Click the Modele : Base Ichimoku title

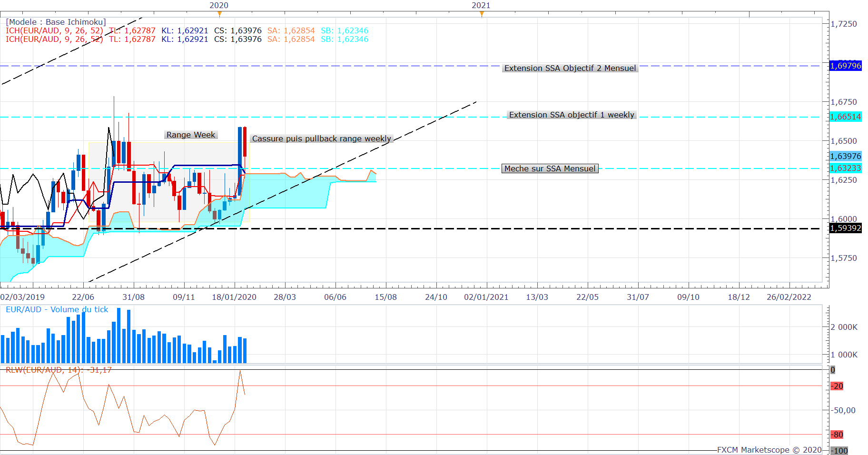tap(56, 22)
